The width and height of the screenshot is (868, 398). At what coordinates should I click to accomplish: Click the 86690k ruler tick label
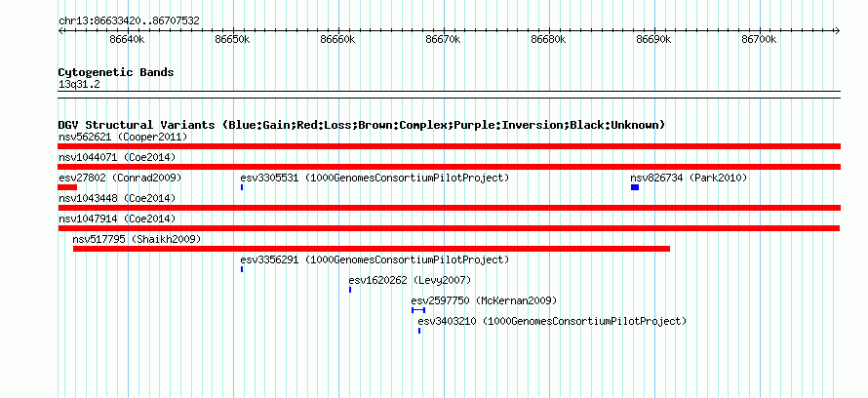(x=653, y=40)
